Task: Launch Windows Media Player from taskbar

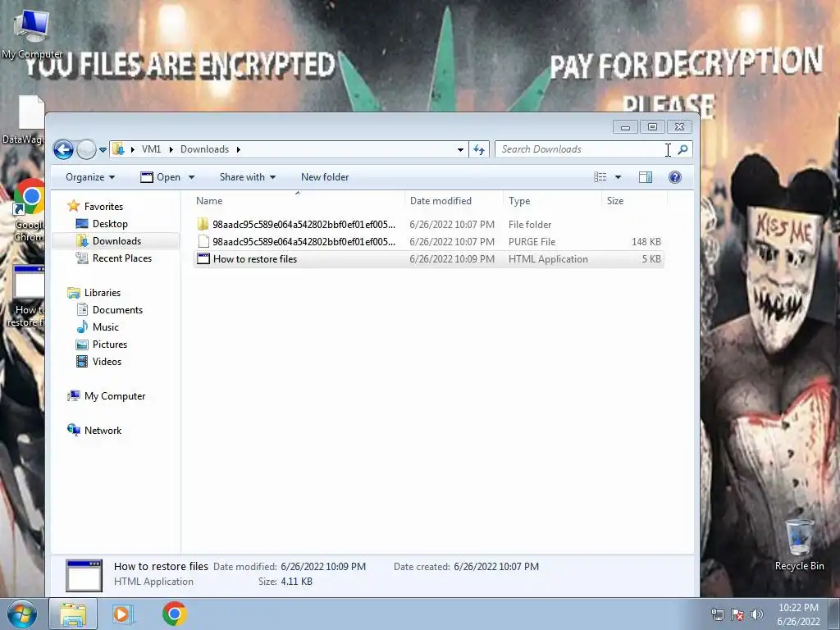Action: (123, 614)
